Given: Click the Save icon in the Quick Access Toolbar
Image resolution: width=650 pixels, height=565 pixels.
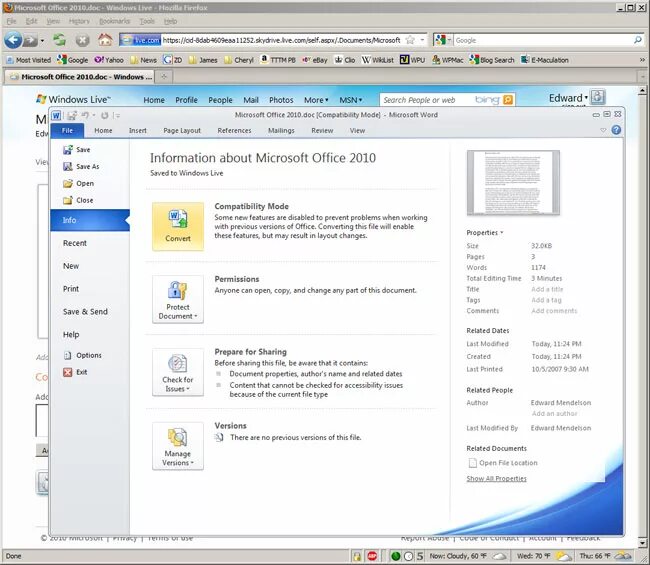Looking at the screenshot, I should (x=72, y=115).
